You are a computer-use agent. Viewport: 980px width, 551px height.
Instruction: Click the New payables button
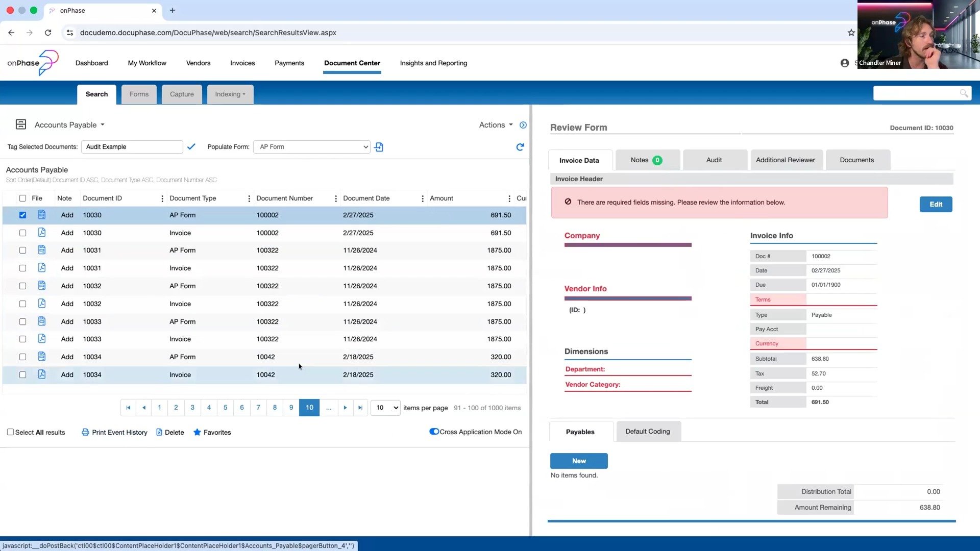coord(579,461)
